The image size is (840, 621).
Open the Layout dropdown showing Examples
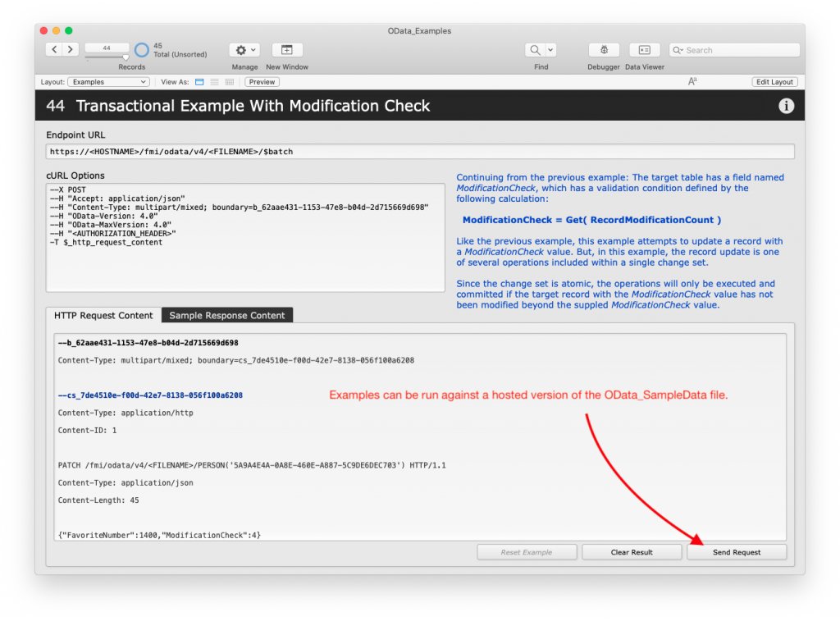point(108,81)
